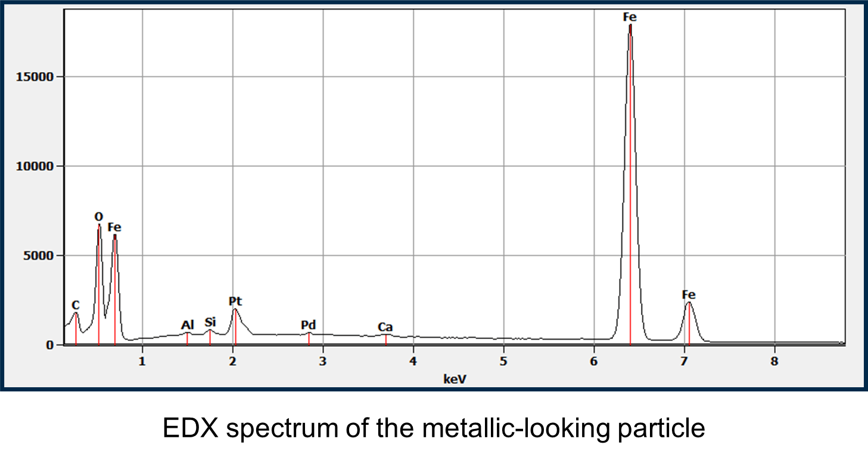Select the red marker under the Ca label
This screenshot has height=451, width=868.
[x=386, y=338]
